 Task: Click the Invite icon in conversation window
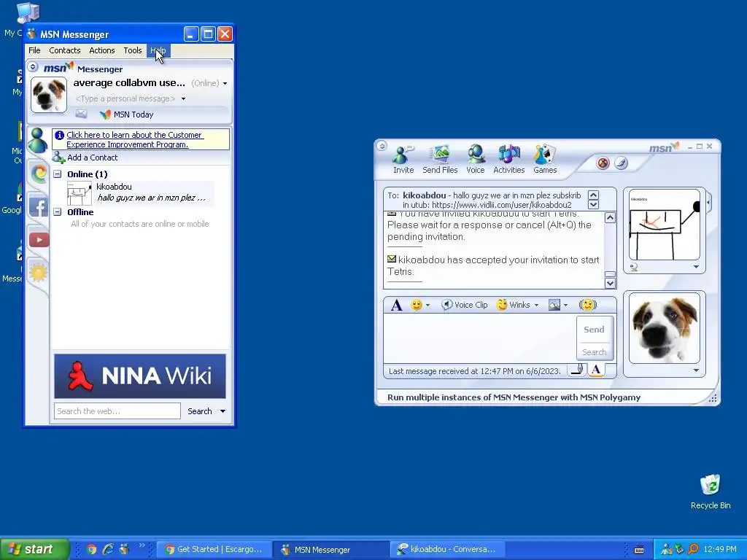(x=403, y=160)
